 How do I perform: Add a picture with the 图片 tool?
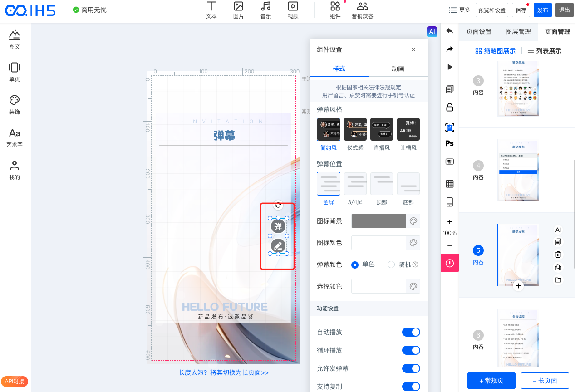pyautogui.click(x=238, y=10)
